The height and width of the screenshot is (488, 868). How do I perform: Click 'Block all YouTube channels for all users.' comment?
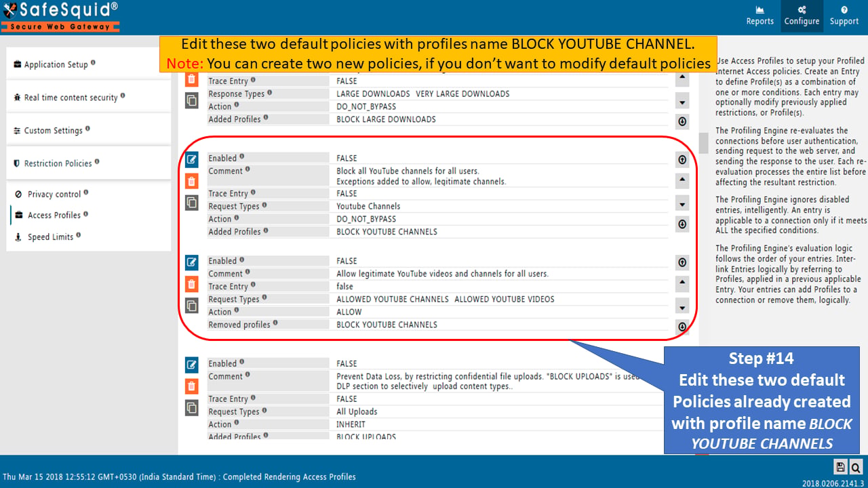point(408,171)
